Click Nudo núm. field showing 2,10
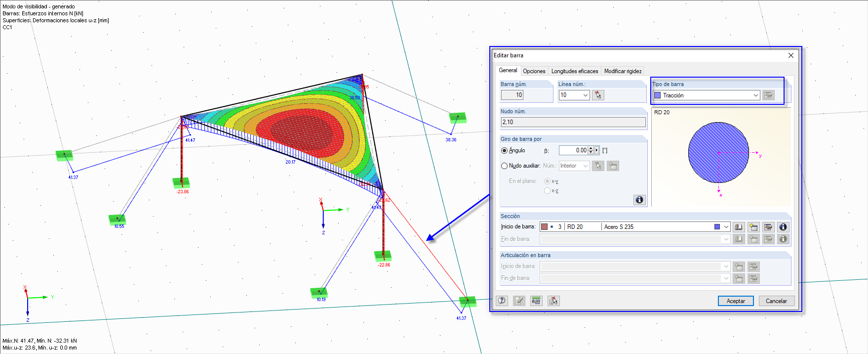The height and width of the screenshot is (354, 868). pyautogui.click(x=573, y=122)
